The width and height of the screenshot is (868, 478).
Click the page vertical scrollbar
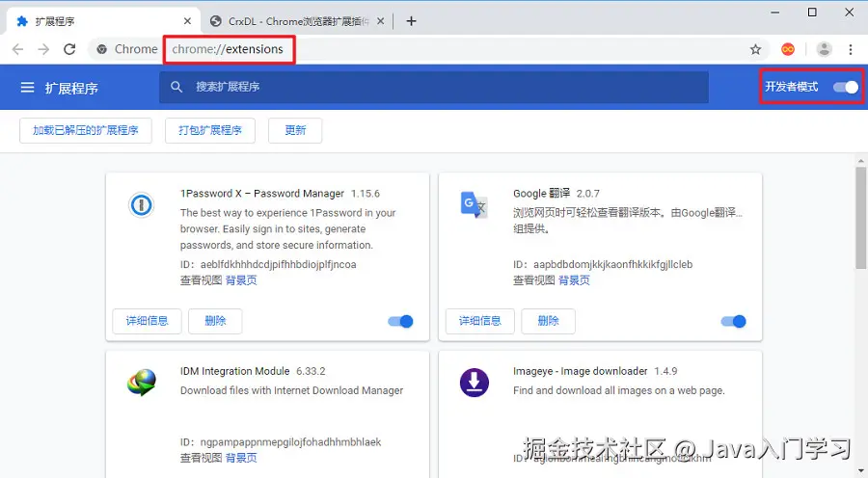860,218
